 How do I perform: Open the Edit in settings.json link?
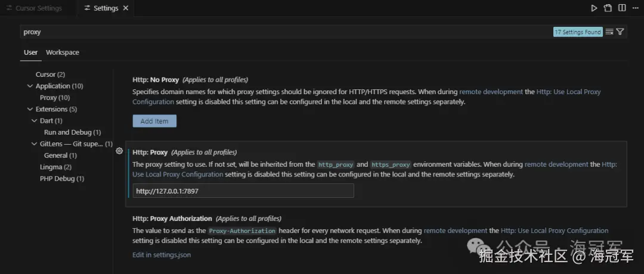[x=162, y=255]
